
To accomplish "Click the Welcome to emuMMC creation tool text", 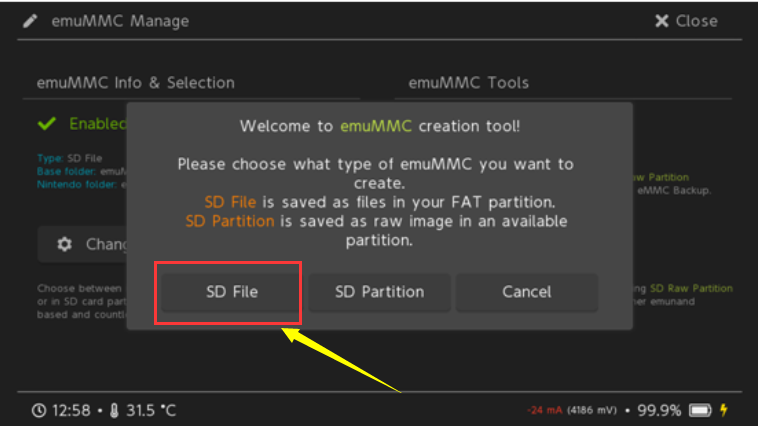I will [379, 127].
